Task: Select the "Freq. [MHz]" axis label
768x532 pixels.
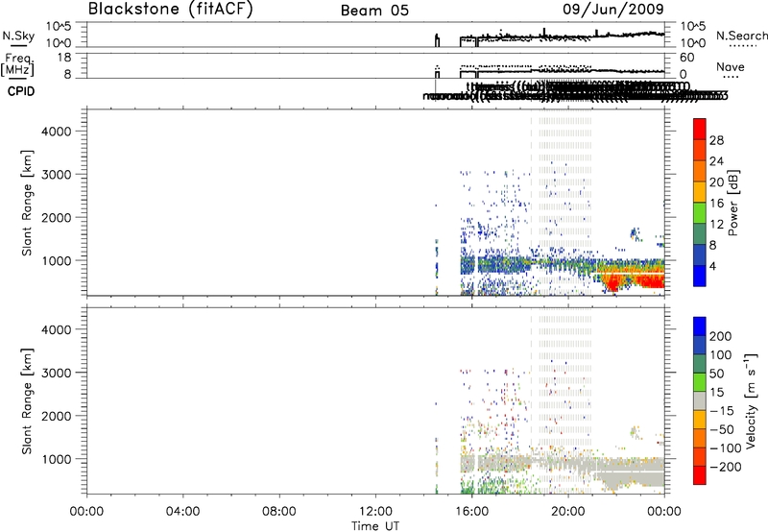Action: (17, 64)
